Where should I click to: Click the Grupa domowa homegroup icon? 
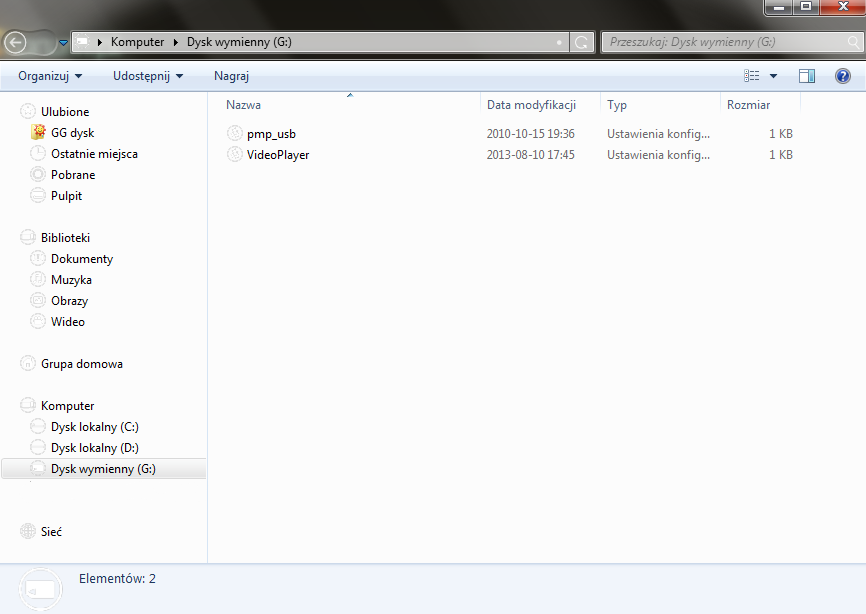click(x=28, y=363)
